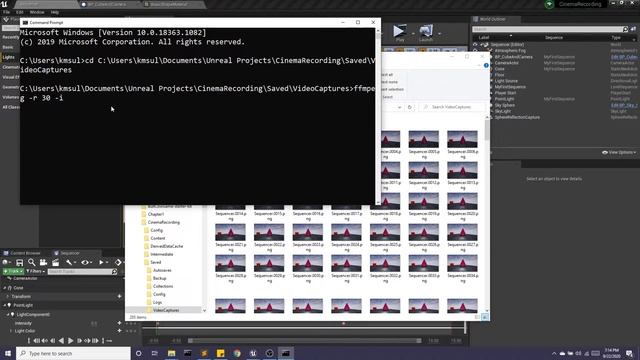Open Chrome from the taskbar

[x=237, y=353]
